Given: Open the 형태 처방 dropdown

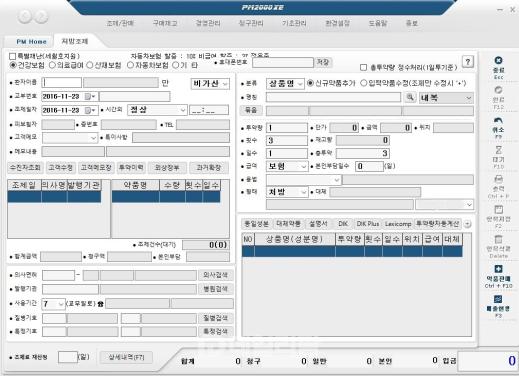Looking at the screenshot, I should pos(287,192).
